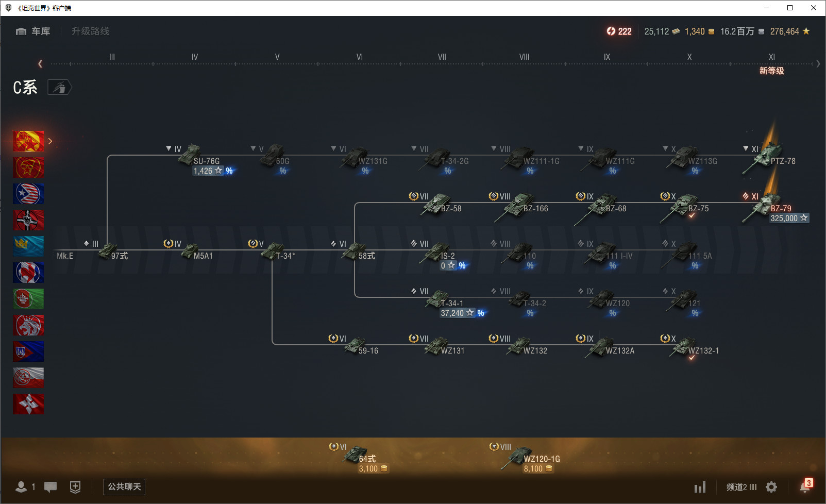
Task: Select the red flag with lion emblem
Action: (28, 325)
